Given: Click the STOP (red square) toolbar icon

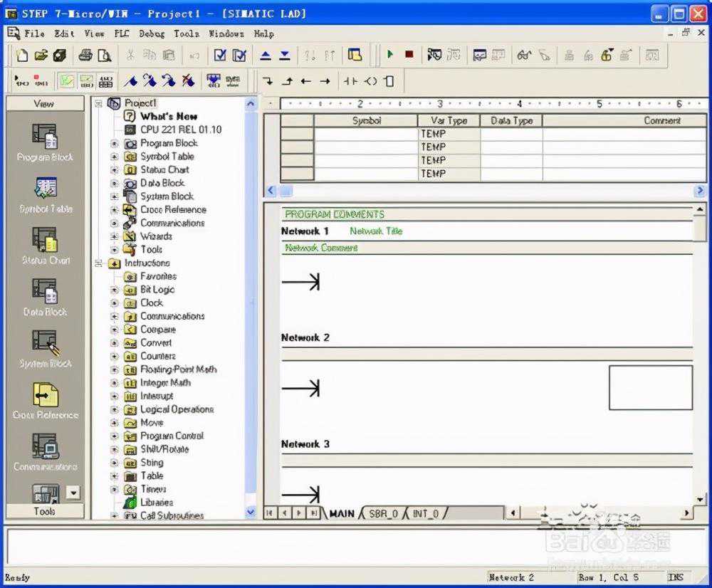Looking at the screenshot, I should coord(409,55).
